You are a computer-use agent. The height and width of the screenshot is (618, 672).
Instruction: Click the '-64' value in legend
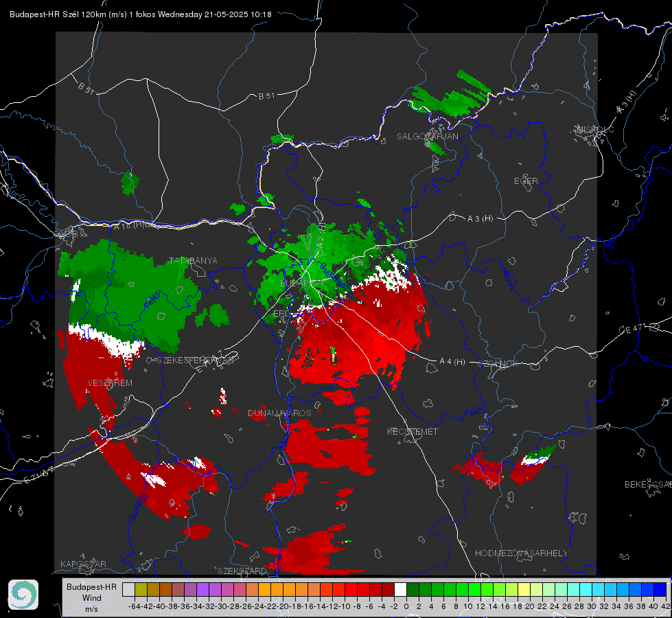(134, 606)
